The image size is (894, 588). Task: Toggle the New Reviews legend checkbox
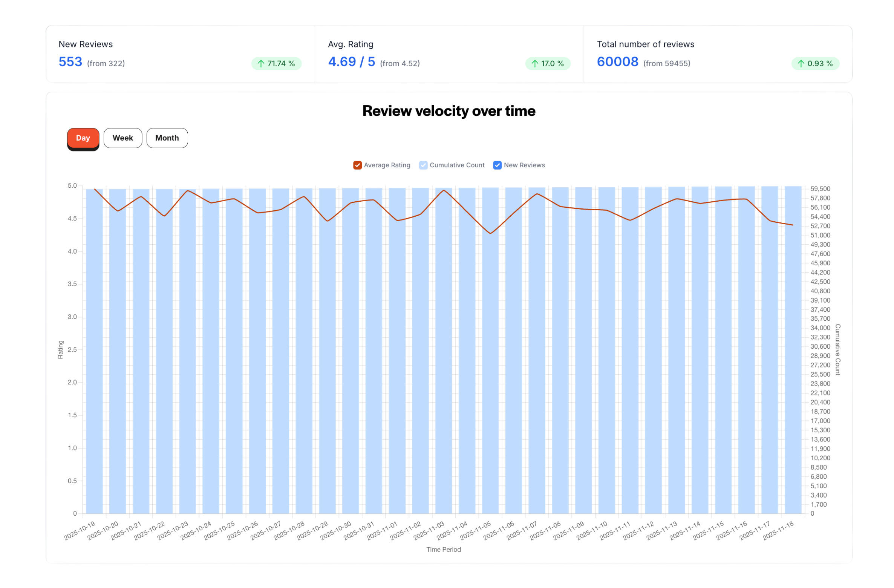(x=498, y=165)
